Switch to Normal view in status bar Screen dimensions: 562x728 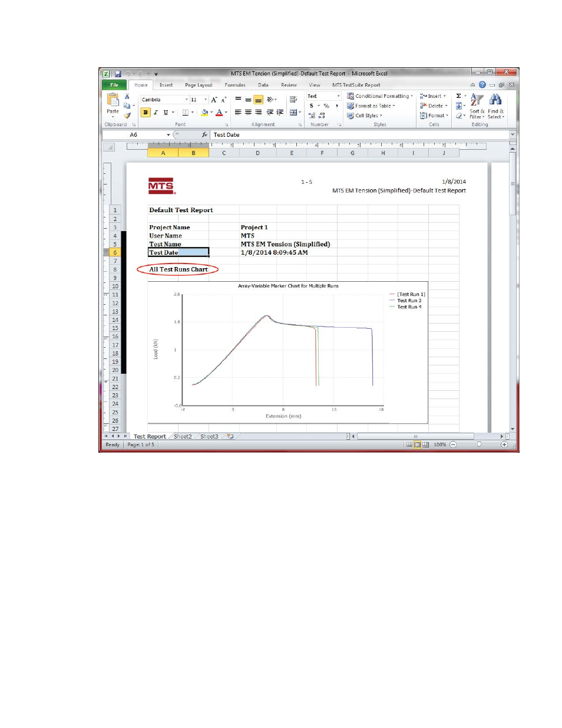tap(409, 445)
